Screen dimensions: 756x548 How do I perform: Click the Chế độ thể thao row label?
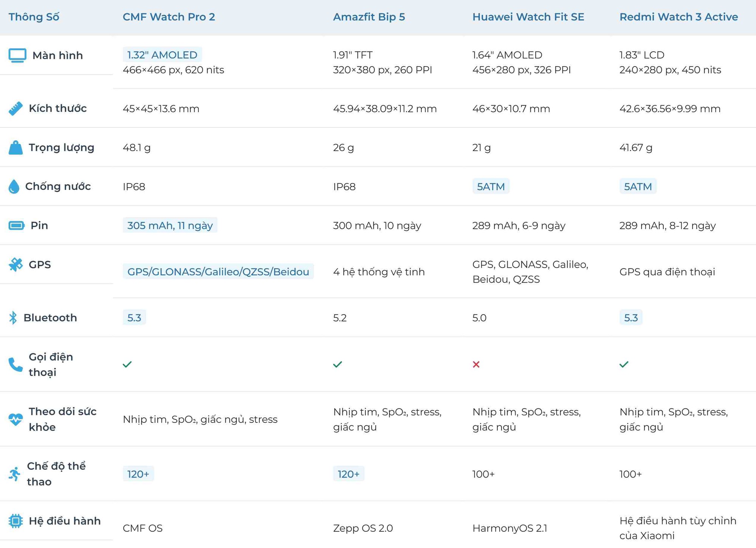click(56, 474)
